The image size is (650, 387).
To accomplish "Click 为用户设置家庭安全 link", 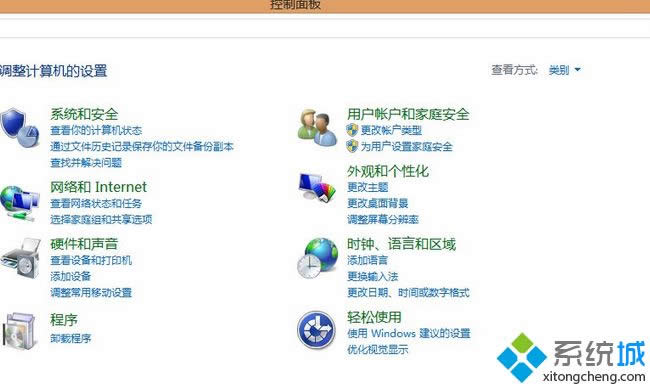I will click(x=406, y=146).
